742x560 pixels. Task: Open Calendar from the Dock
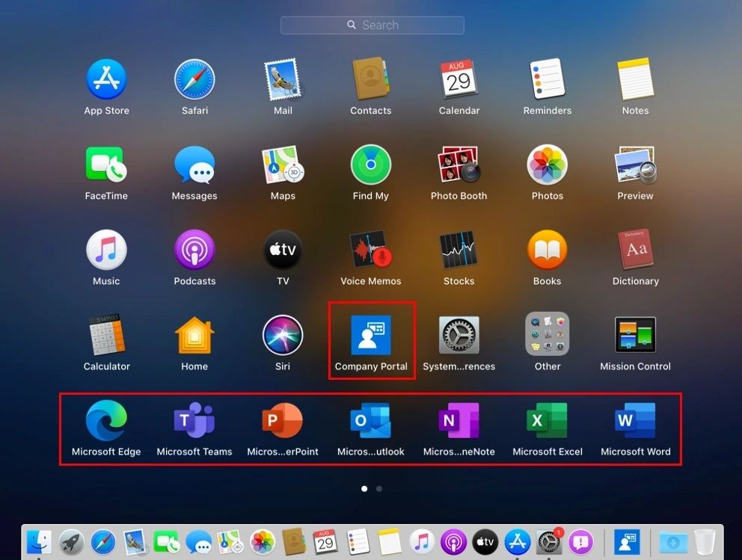pyautogui.click(x=326, y=542)
